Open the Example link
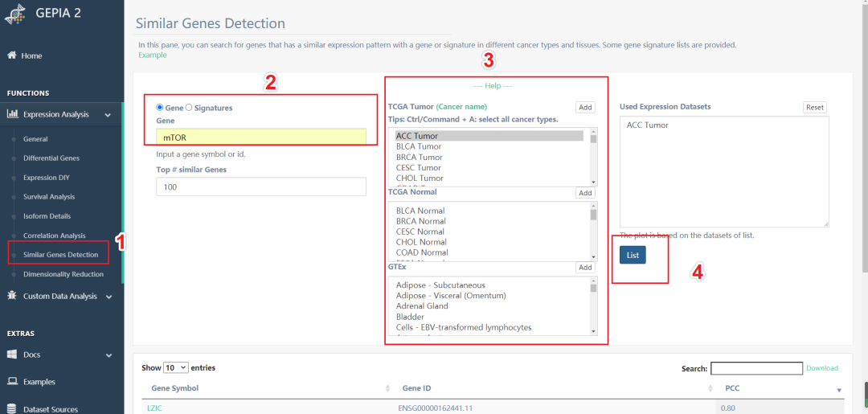The image size is (868, 414). [152, 55]
